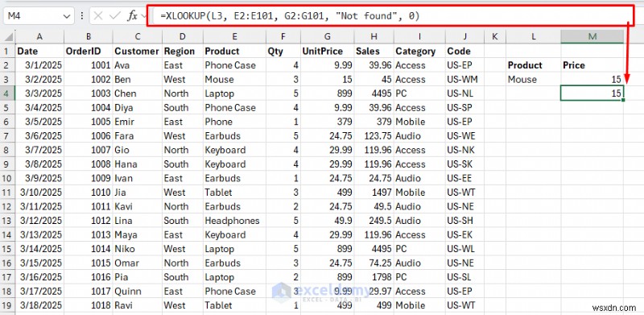Click the formula bar options dots

[82, 16]
